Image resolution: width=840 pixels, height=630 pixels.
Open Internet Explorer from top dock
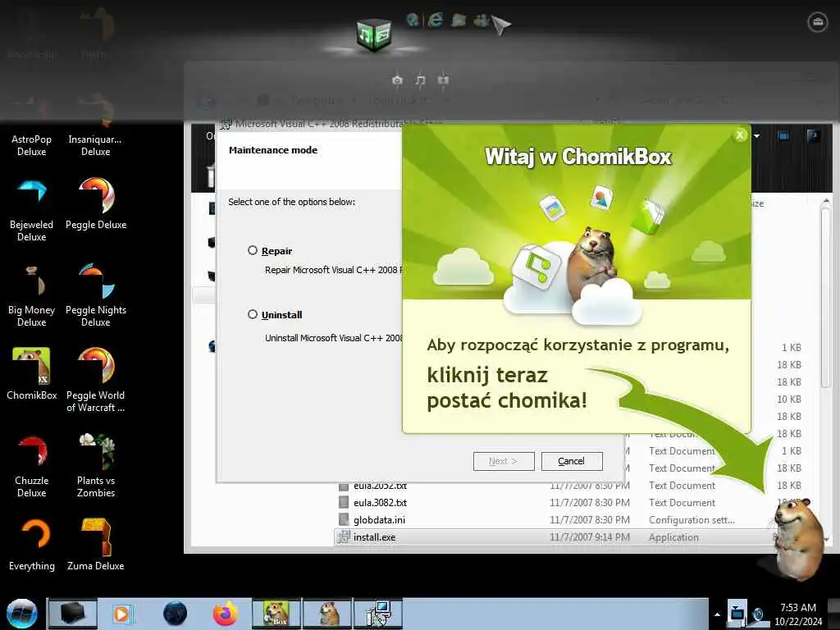tap(435, 21)
